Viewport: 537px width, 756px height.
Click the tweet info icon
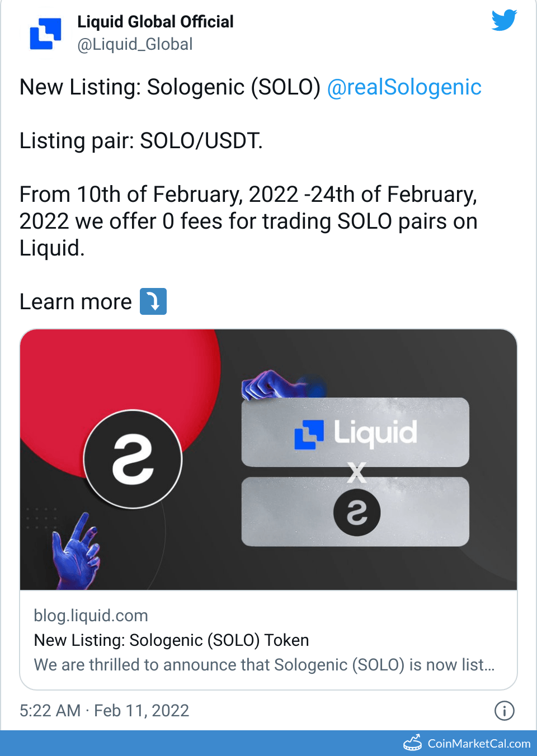click(504, 711)
